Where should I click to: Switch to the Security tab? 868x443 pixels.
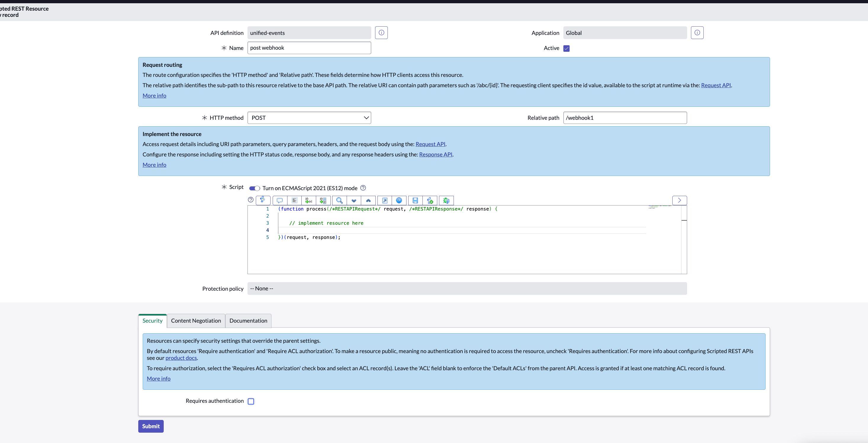click(x=152, y=321)
